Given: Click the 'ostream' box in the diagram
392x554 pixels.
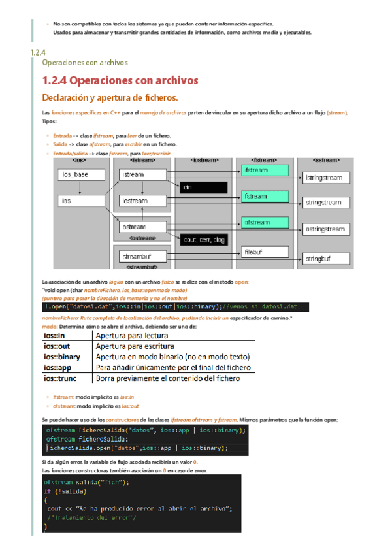Looking at the screenshot, I should coord(143,227).
